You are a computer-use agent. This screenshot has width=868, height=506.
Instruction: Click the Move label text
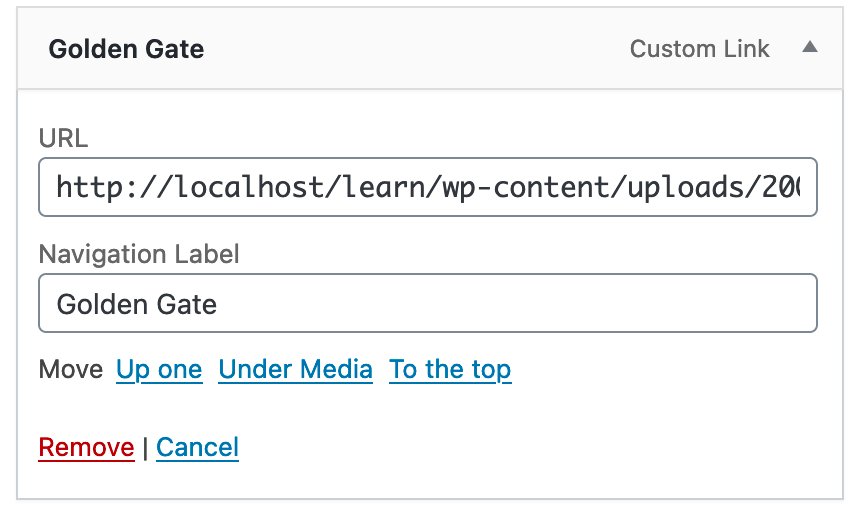[x=70, y=370]
